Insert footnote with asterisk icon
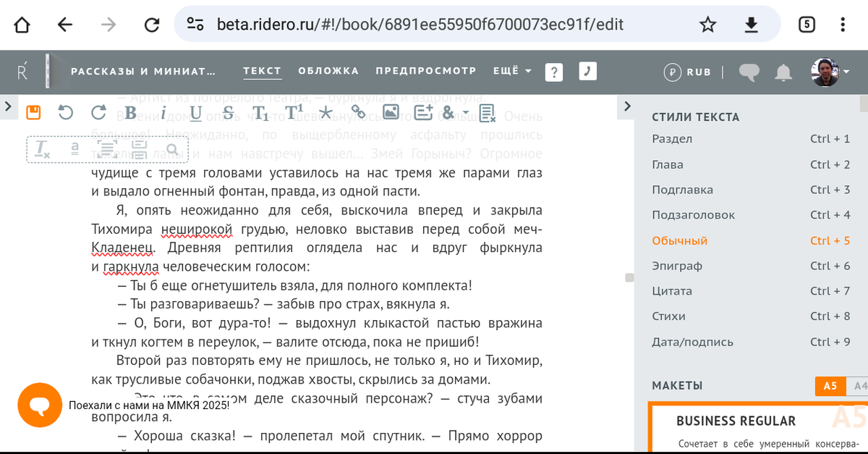 click(x=326, y=112)
